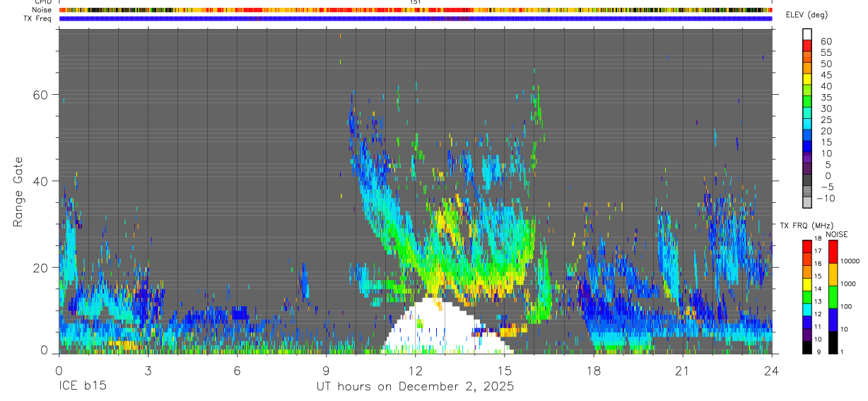The image size is (868, 401).
Task: Click x-axis tick label '12'
Action: [415, 371]
